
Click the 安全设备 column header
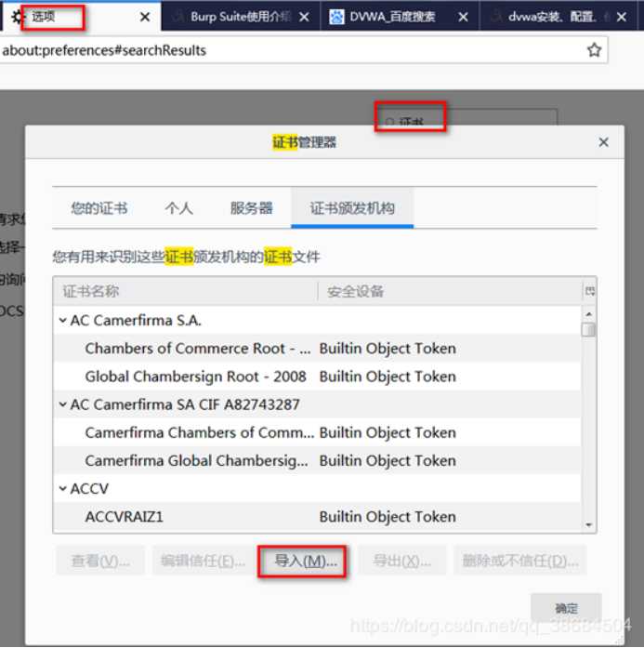[x=450, y=291]
